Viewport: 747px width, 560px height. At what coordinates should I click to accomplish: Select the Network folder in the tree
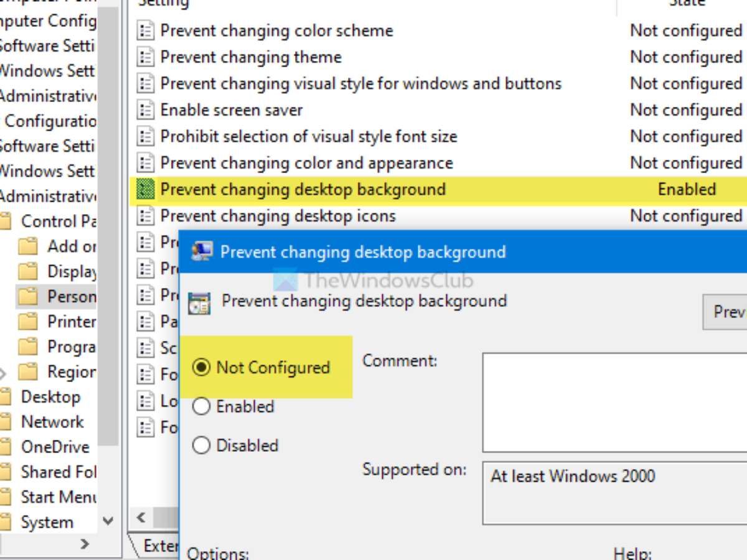click(x=52, y=422)
